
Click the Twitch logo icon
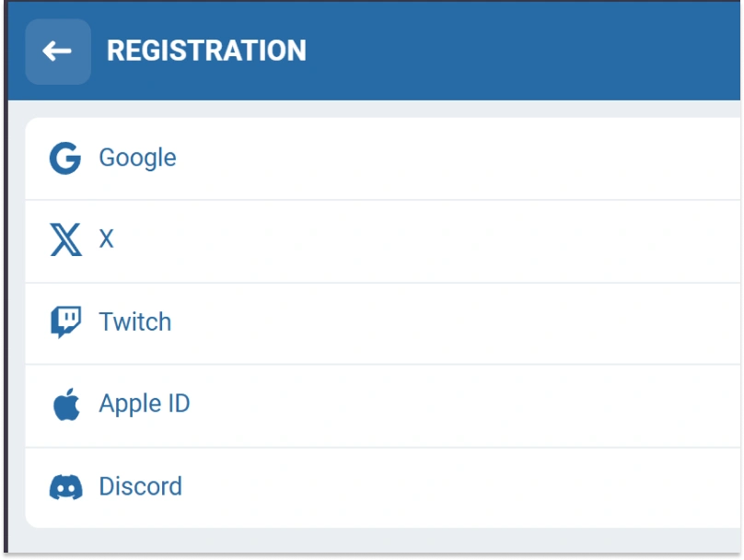coord(65,322)
